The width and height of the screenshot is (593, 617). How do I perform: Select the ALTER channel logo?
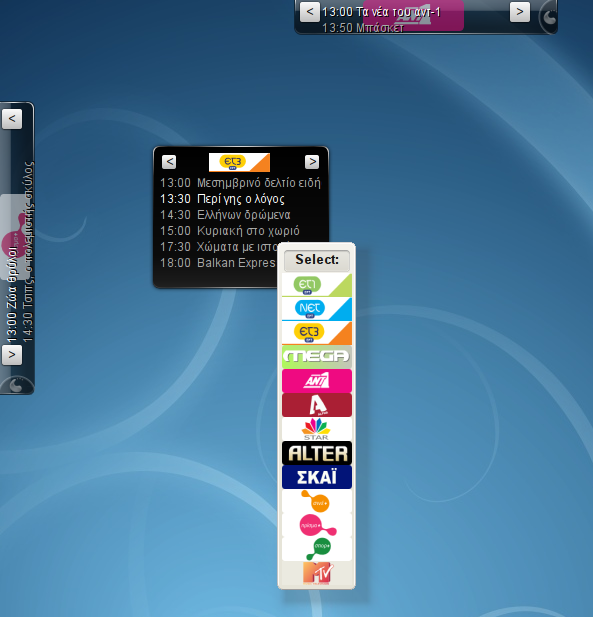coord(317,453)
